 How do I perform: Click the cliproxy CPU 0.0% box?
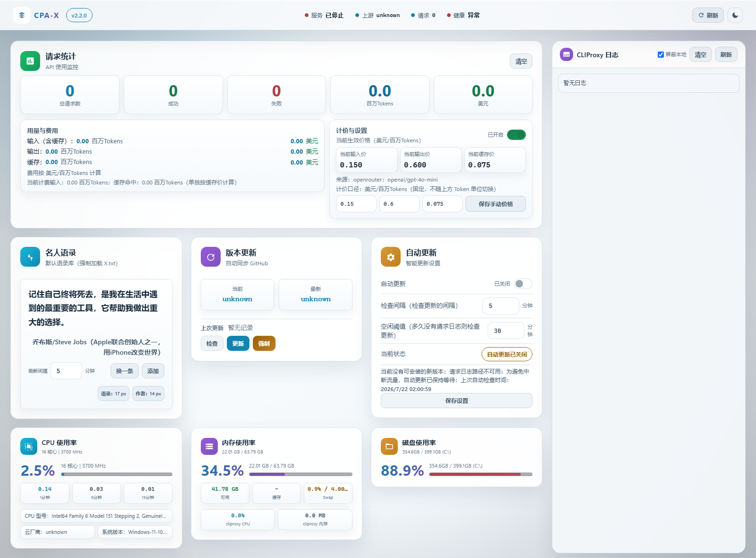238,520
